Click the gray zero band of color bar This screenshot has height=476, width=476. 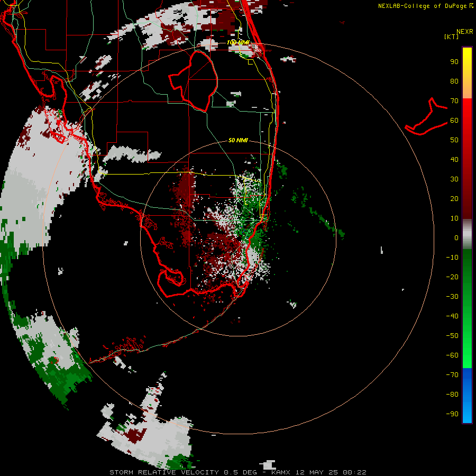click(467, 234)
